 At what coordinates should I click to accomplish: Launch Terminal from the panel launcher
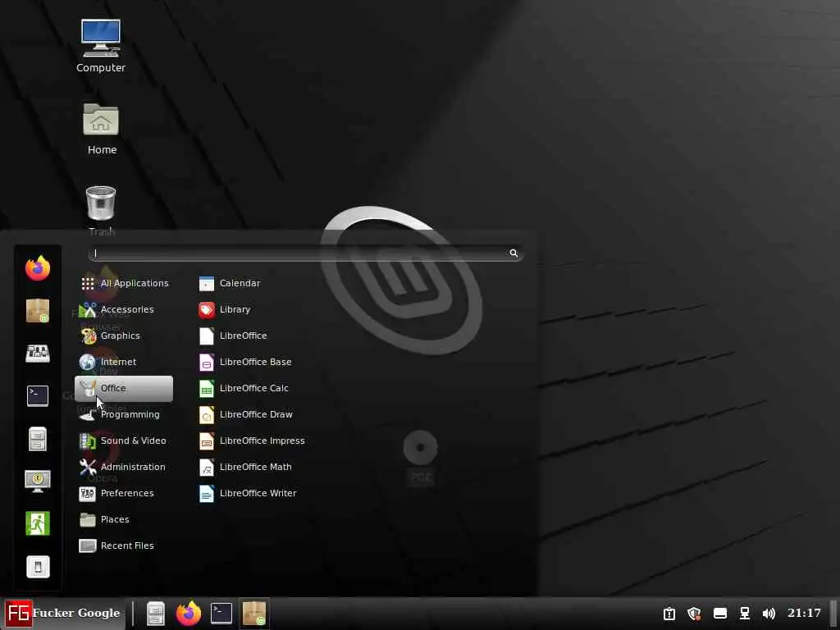pos(221,614)
